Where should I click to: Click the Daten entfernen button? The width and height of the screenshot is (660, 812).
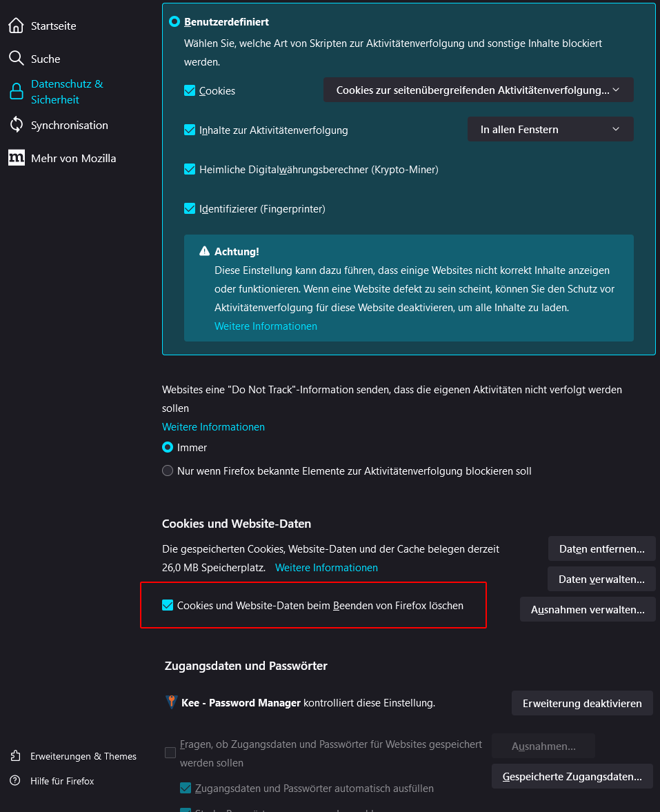coord(601,549)
